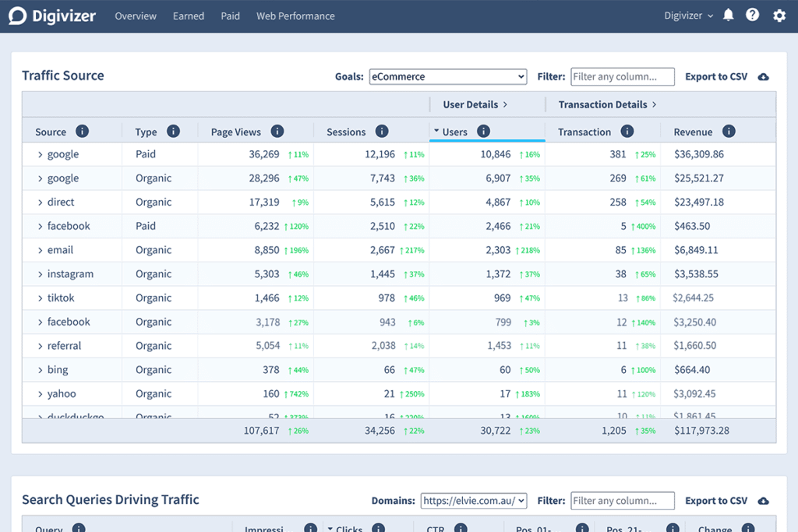The image size is (798, 532).
Task: Expand the tiktok source row
Action: (41, 298)
